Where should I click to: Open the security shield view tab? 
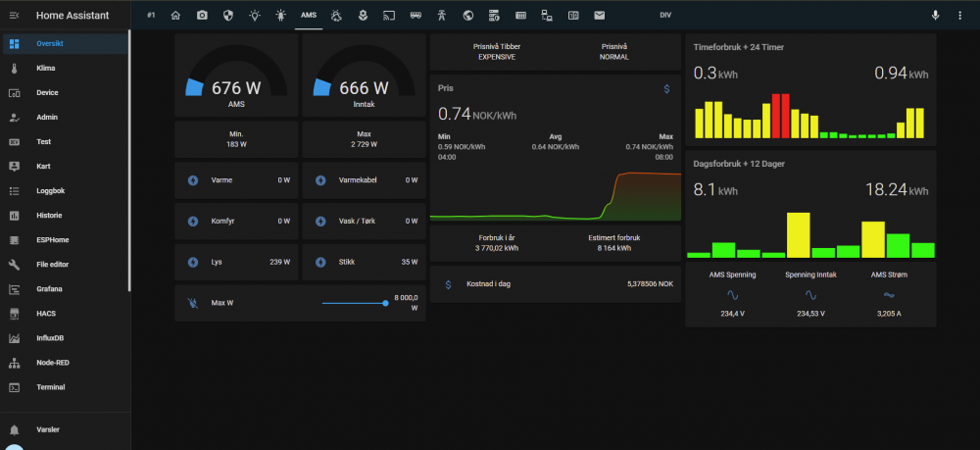click(x=228, y=16)
